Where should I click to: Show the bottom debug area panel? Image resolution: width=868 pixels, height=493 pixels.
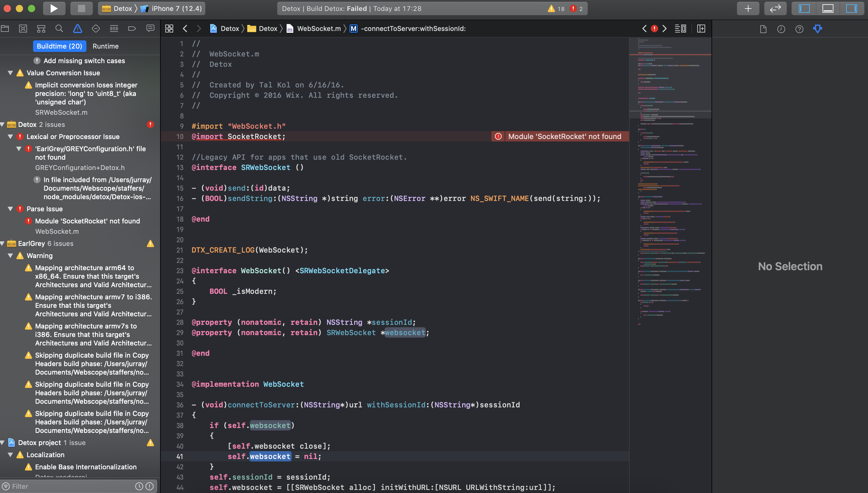828,8
